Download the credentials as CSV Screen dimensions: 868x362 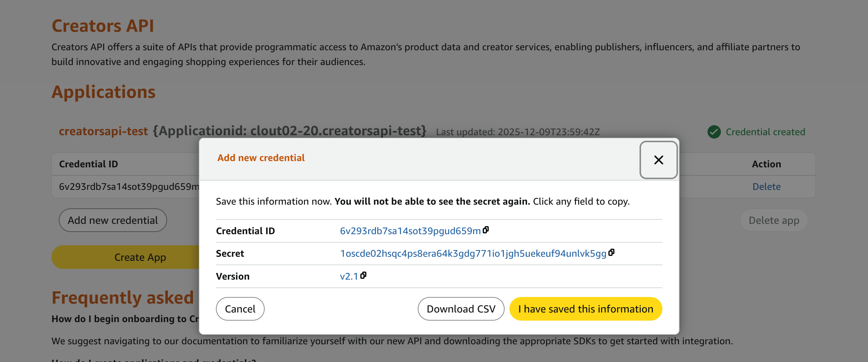coord(461,308)
